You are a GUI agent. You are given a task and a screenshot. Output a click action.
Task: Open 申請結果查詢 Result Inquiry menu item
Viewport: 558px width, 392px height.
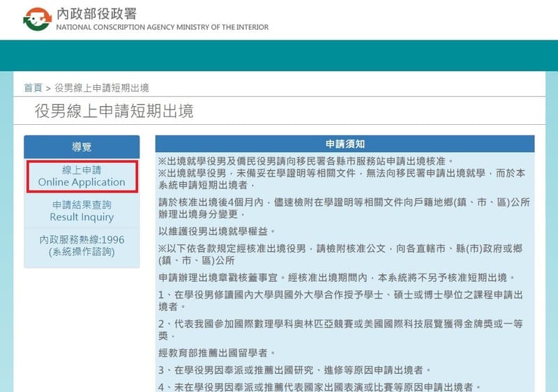click(x=82, y=211)
